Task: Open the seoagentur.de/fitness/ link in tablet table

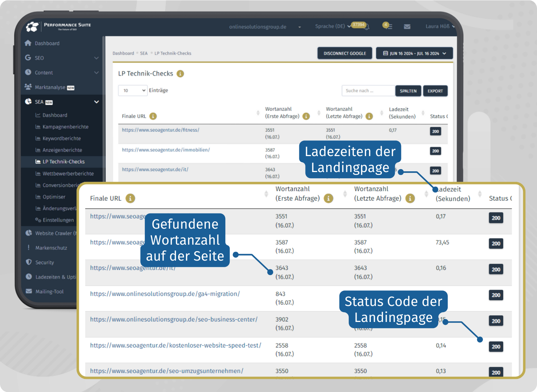Action: (160, 130)
